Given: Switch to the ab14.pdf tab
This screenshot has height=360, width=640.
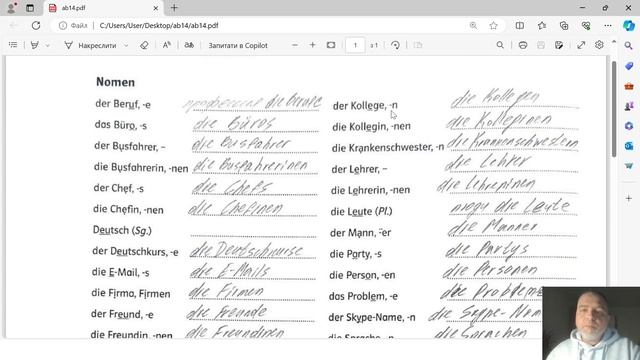Looking at the screenshot, I should (x=102, y=8).
